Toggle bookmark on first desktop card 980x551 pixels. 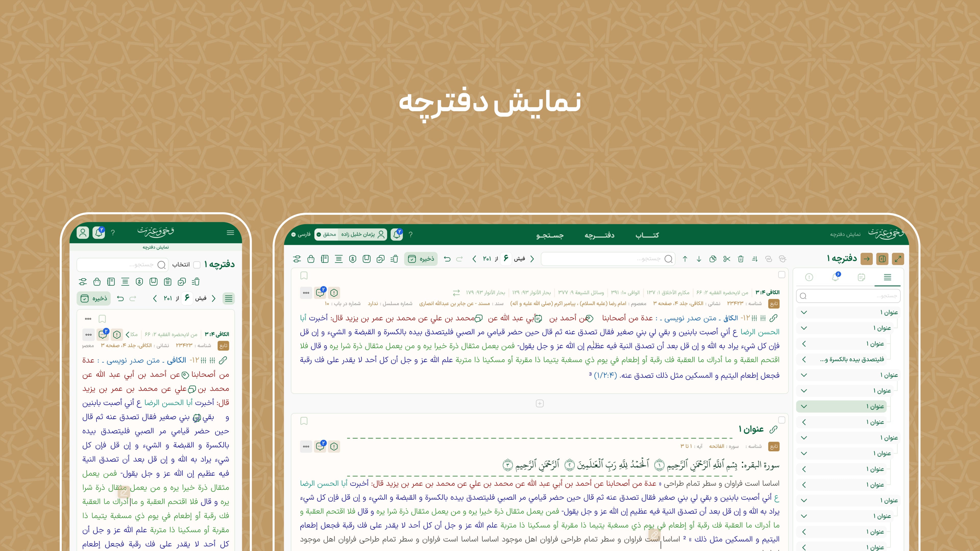pyautogui.click(x=304, y=275)
